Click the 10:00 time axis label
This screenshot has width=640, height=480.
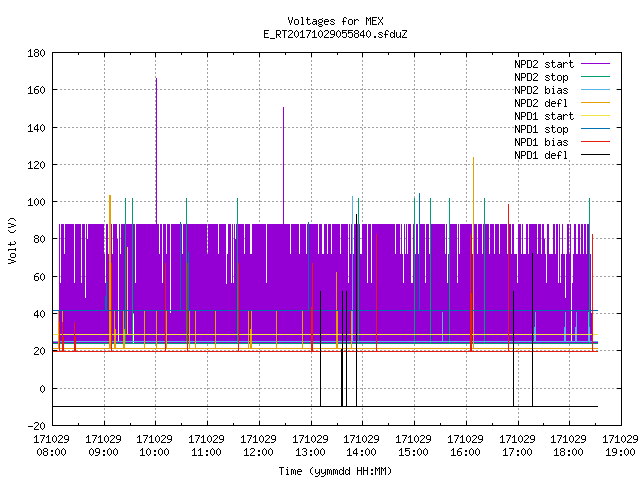154,452
